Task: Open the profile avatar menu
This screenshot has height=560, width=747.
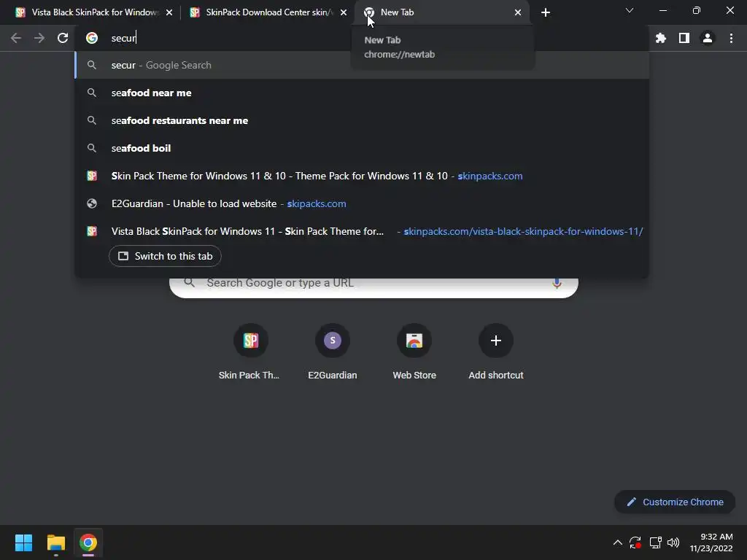Action: click(708, 38)
